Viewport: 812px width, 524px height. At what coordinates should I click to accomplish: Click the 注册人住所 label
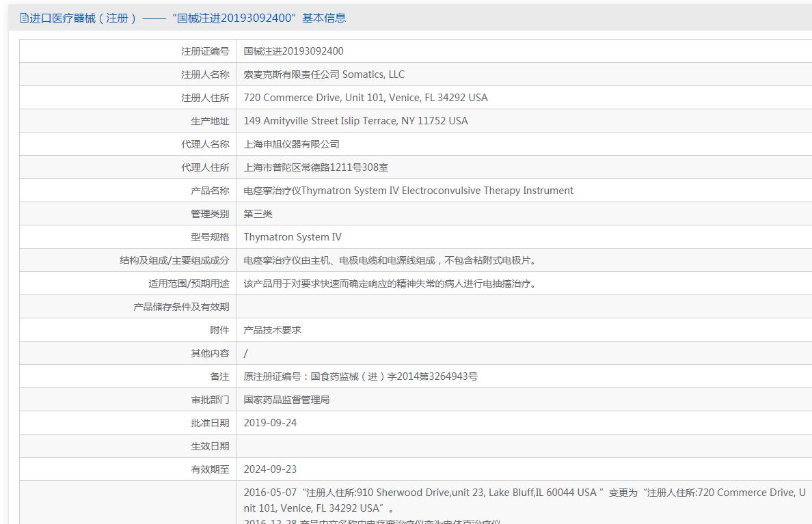[205, 98]
